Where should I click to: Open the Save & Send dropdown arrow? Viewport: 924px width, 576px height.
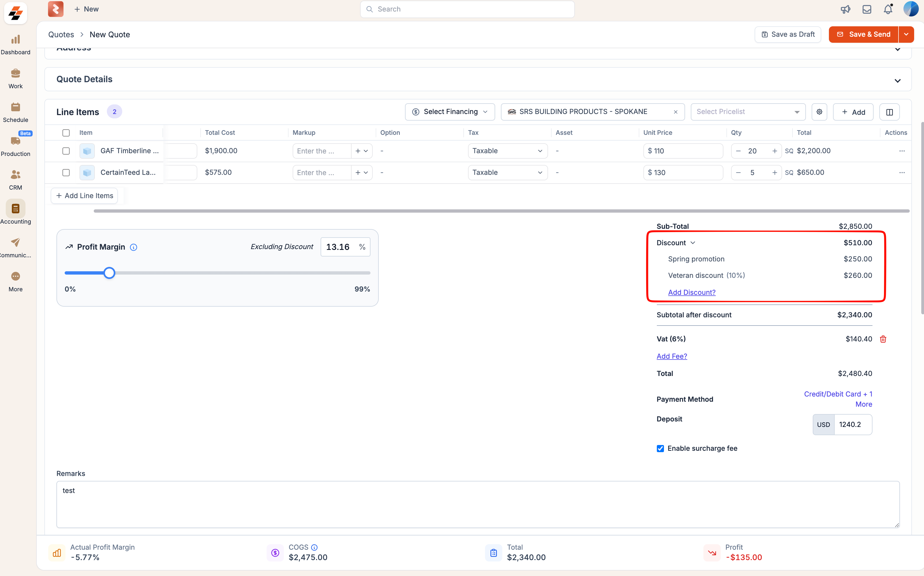[x=906, y=35]
